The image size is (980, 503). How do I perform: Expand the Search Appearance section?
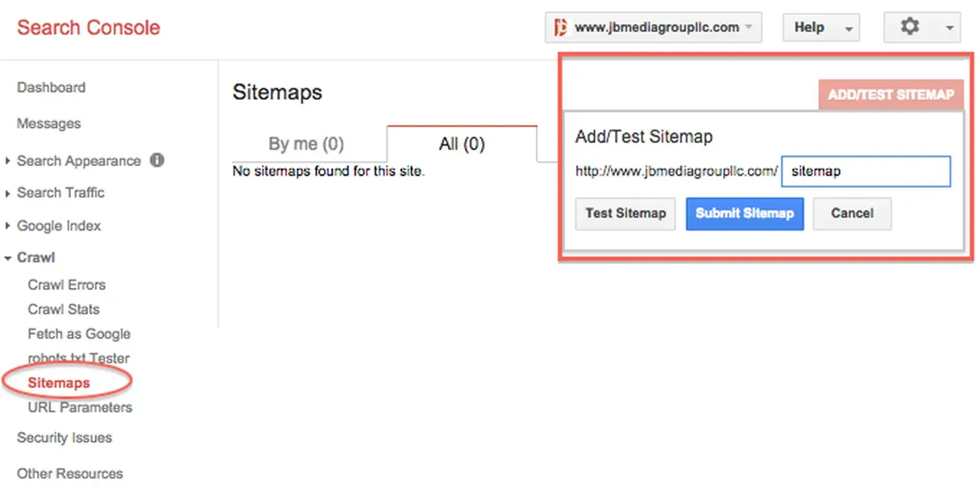pyautogui.click(x=77, y=160)
